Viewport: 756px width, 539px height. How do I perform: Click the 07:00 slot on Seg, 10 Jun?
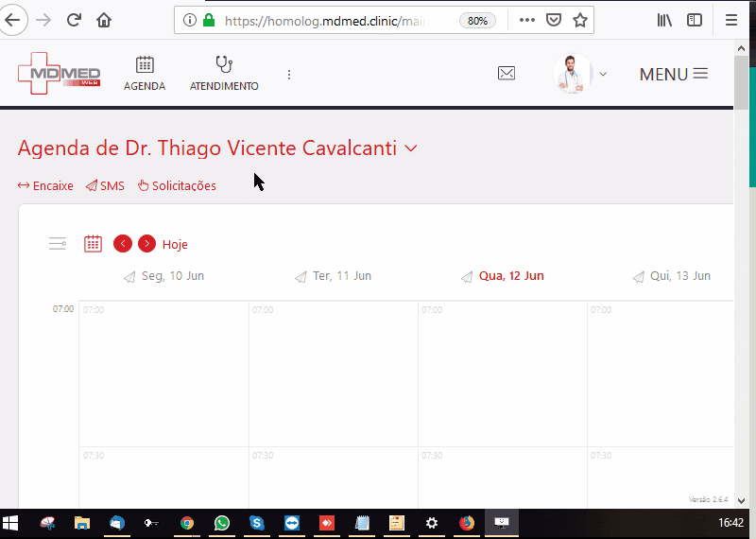[x=163, y=374]
